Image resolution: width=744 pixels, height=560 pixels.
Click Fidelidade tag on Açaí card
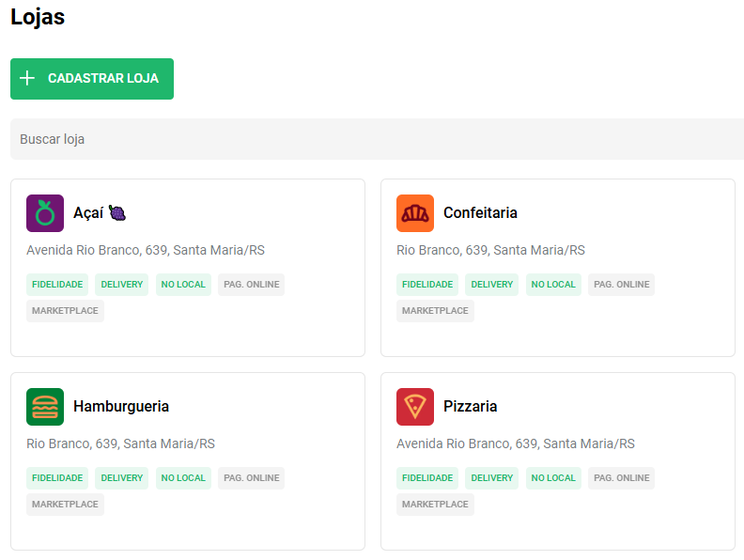[x=57, y=285]
